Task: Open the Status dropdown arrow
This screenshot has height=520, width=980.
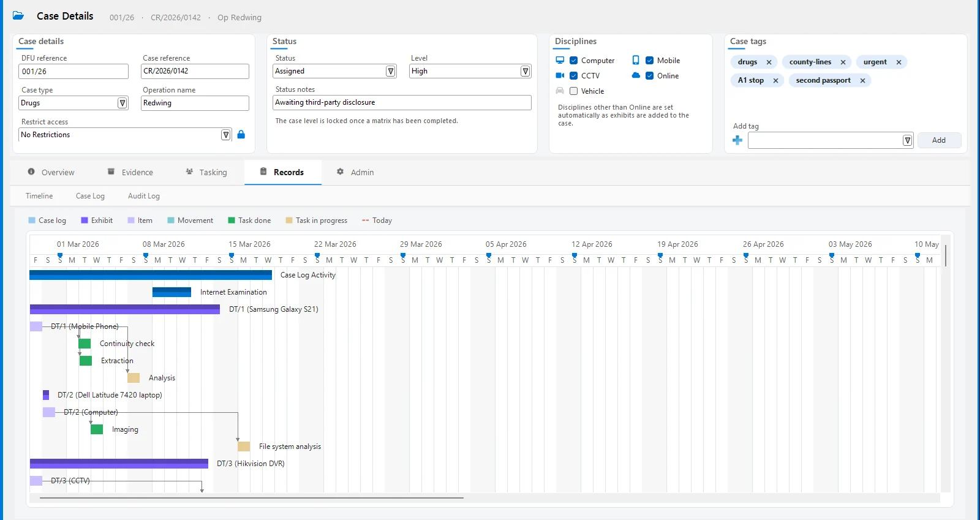Action: tap(391, 71)
